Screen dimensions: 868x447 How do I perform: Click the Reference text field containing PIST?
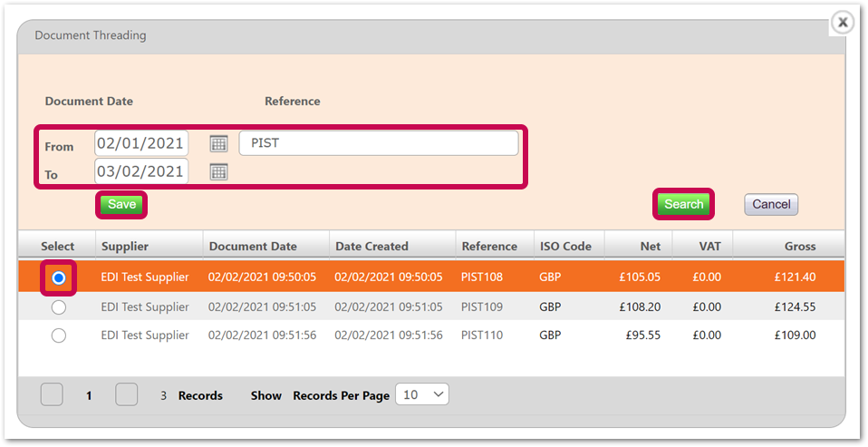tap(379, 143)
